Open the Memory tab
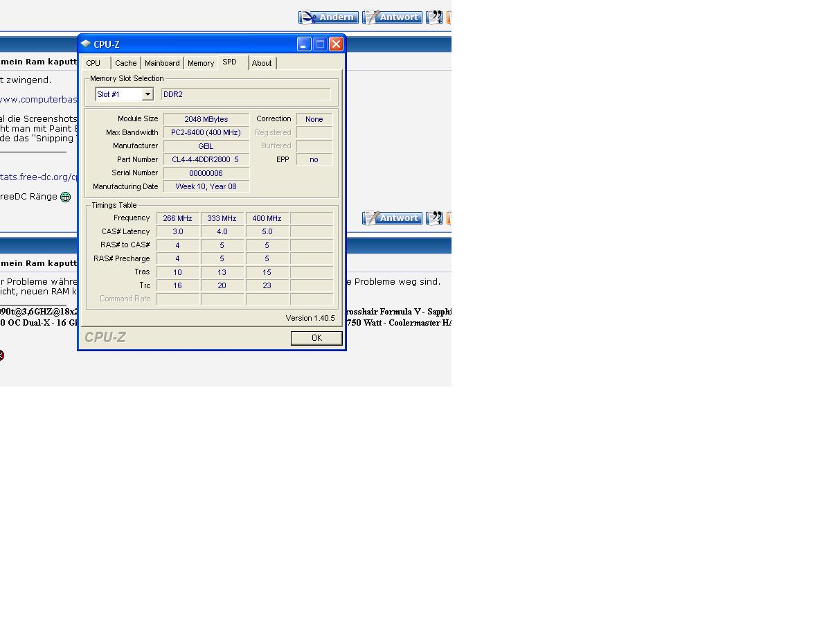The height and width of the screenshot is (620, 840). (x=201, y=63)
